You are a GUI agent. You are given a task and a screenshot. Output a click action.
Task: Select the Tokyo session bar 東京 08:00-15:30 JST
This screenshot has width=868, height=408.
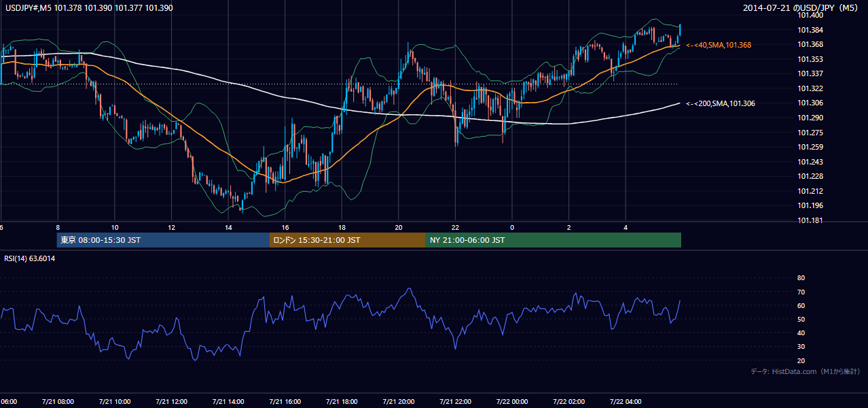coord(163,240)
